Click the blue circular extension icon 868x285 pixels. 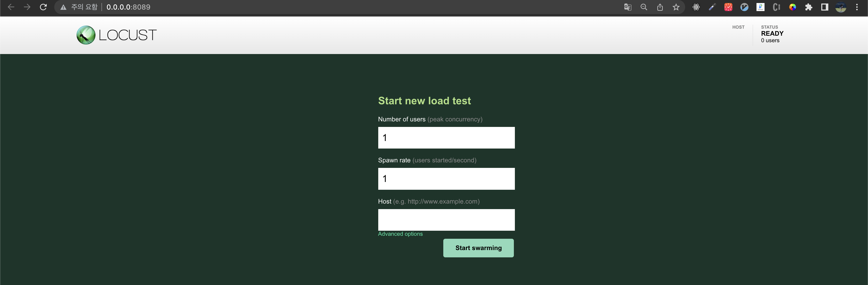click(x=744, y=7)
